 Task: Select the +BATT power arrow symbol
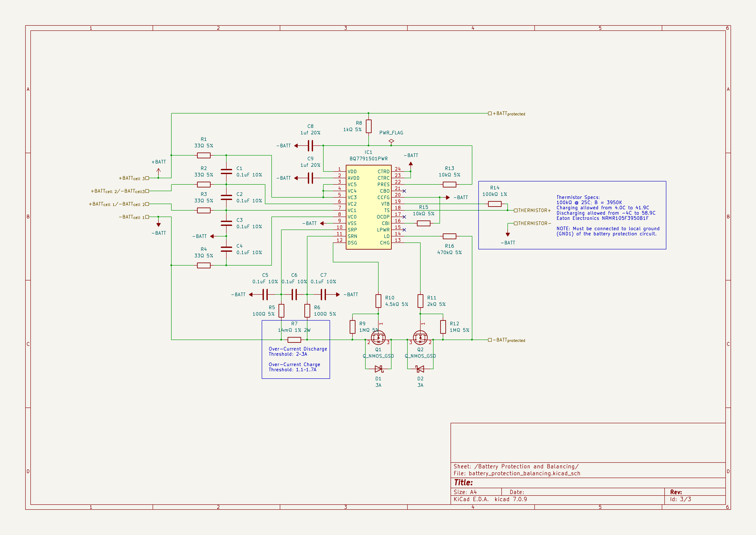tap(158, 171)
